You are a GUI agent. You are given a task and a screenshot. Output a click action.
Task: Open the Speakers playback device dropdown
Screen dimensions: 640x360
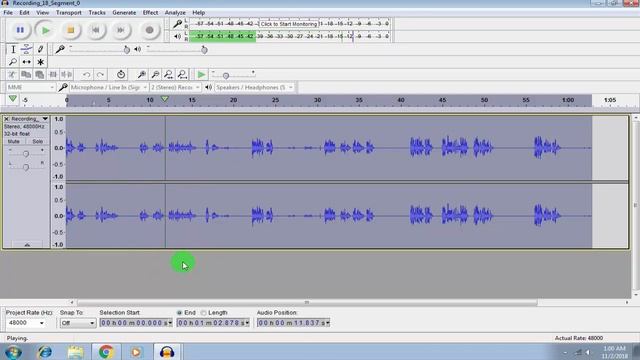[254, 87]
